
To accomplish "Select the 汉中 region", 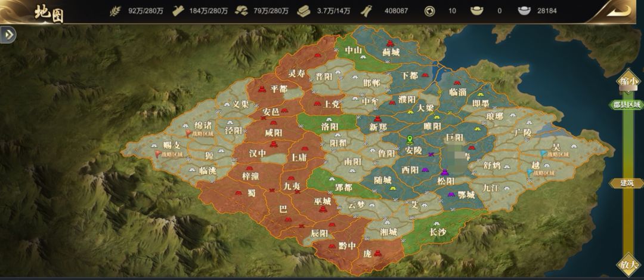I will pyautogui.click(x=258, y=154).
